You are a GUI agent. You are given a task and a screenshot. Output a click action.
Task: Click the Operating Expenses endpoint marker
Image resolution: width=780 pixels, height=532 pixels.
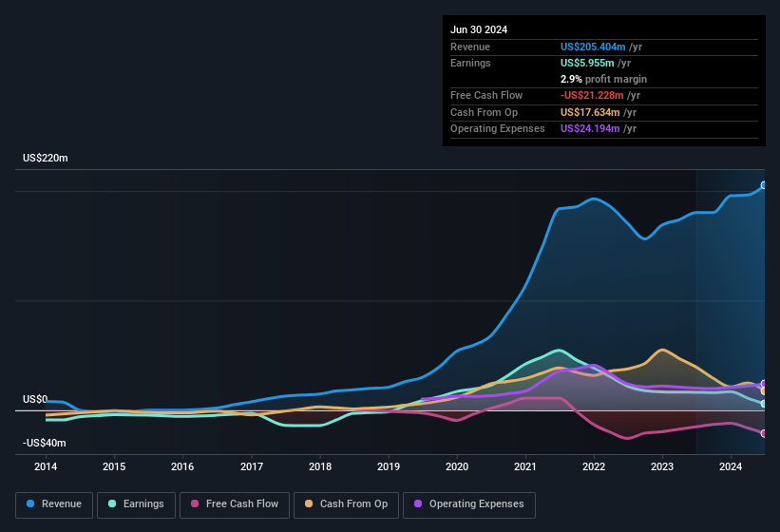tap(764, 384)
